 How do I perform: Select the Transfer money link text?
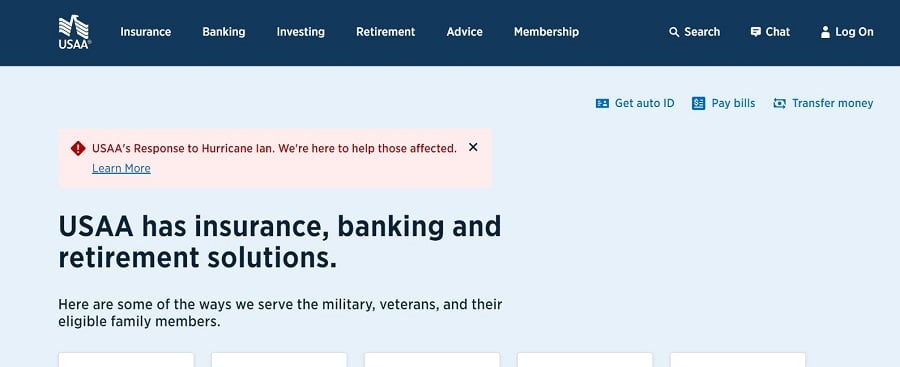coord(832,103)
